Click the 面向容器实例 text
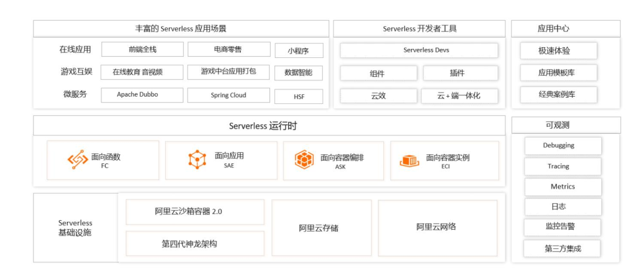The width and height of the screenshot is (644, 269). (x=448, y=157)
